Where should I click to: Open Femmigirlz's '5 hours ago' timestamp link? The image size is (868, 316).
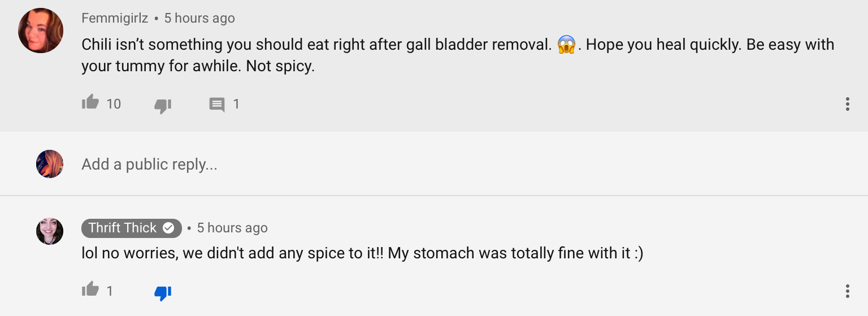(199, 18)
